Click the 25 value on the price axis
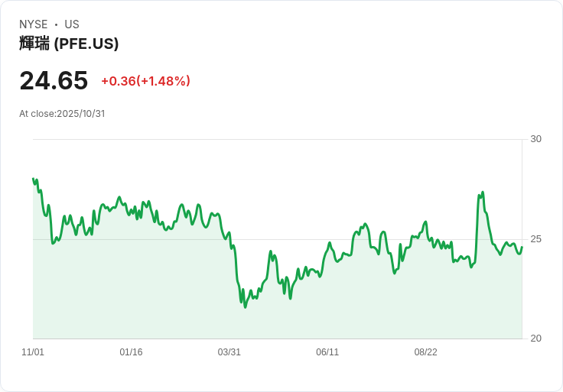This screenshot has width=563, height=392. (x=536, y=239)
